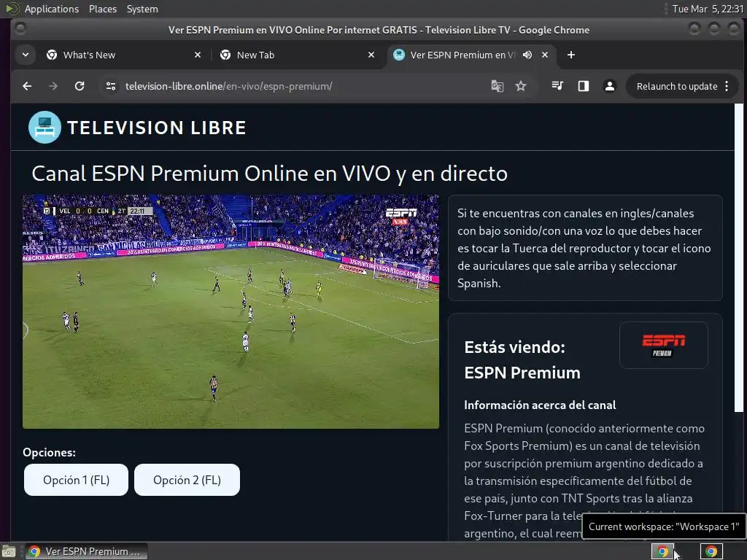Screen dimensions: 747x560
Task: Bookmark this page with the star icon
Action: [521, 86]
